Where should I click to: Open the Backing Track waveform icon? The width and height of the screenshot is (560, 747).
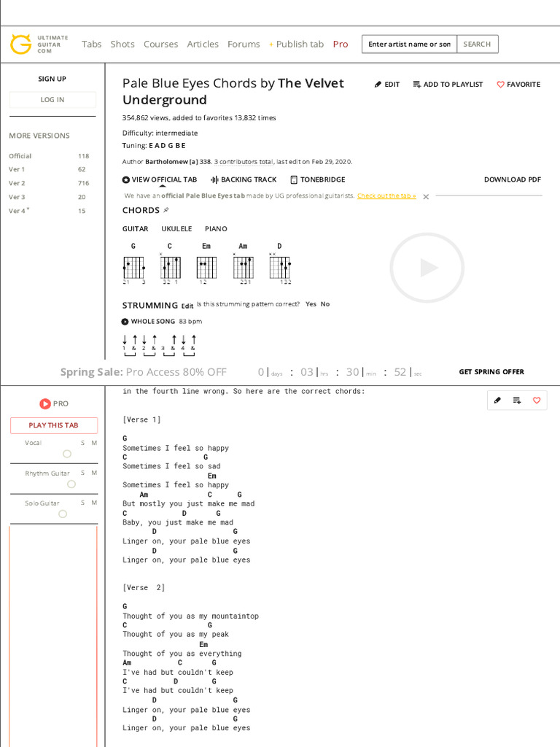tap(215, 179)
